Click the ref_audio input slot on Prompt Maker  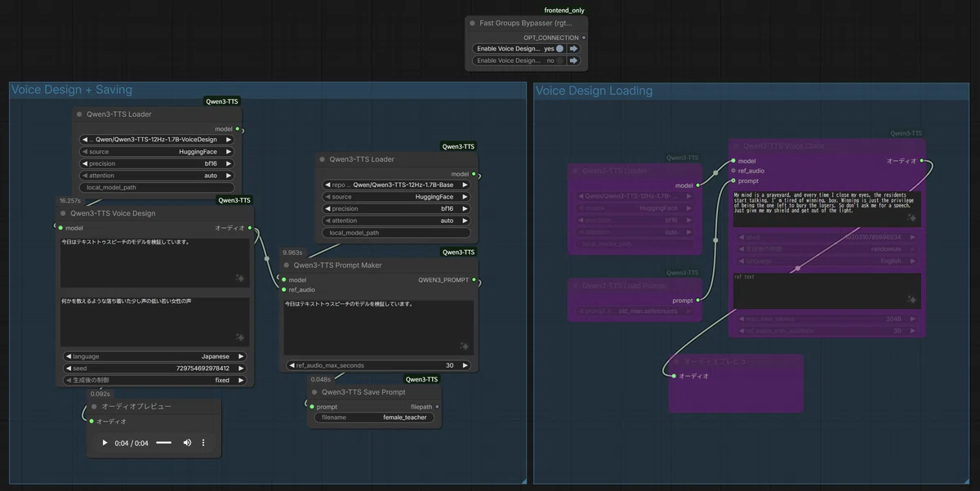point(283,289)
